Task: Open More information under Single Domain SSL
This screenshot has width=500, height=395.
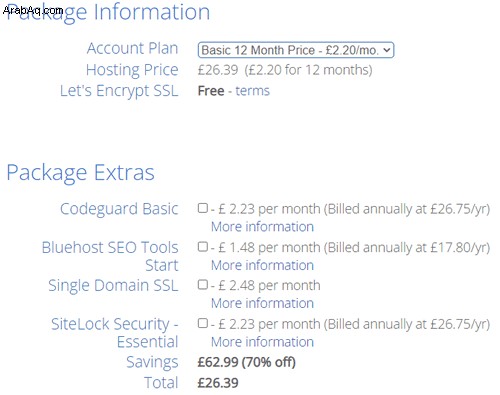Action: pyautogui.click(x=262, y=303)
